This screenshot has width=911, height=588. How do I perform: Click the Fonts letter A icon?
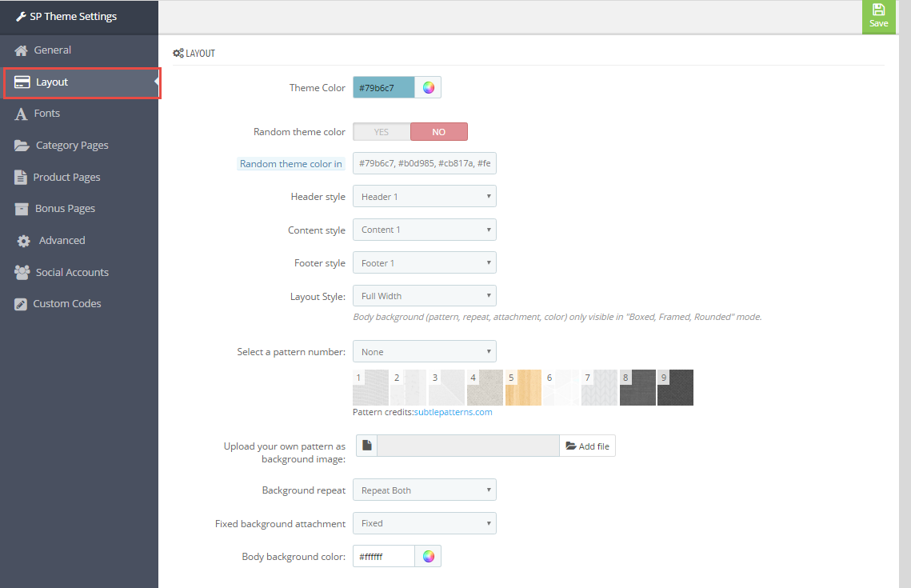point(21,114)
